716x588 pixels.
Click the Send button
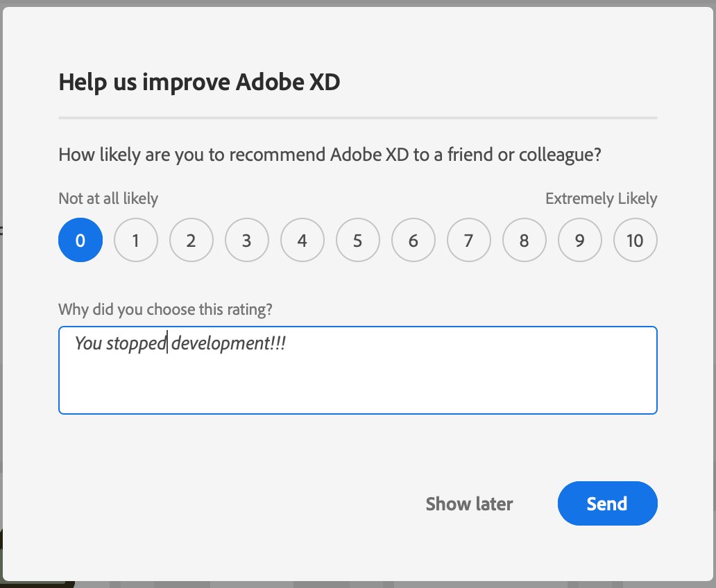[x=607, y=503]
